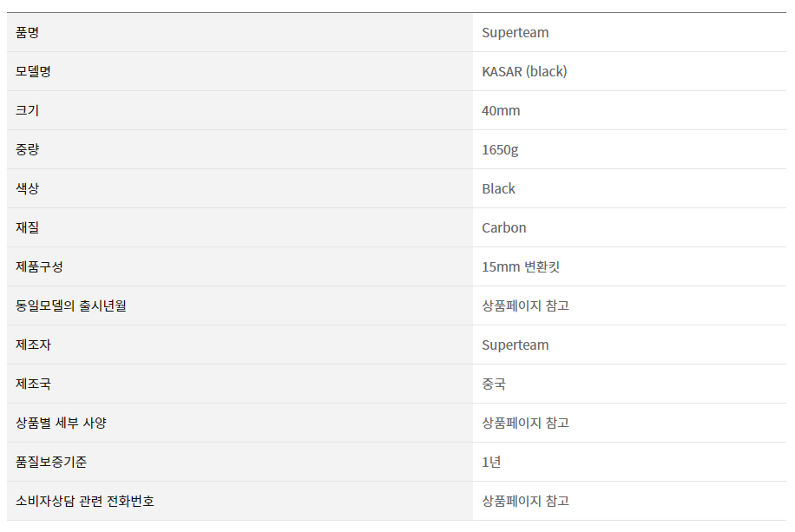Click the 색상 label

(28, 188)
